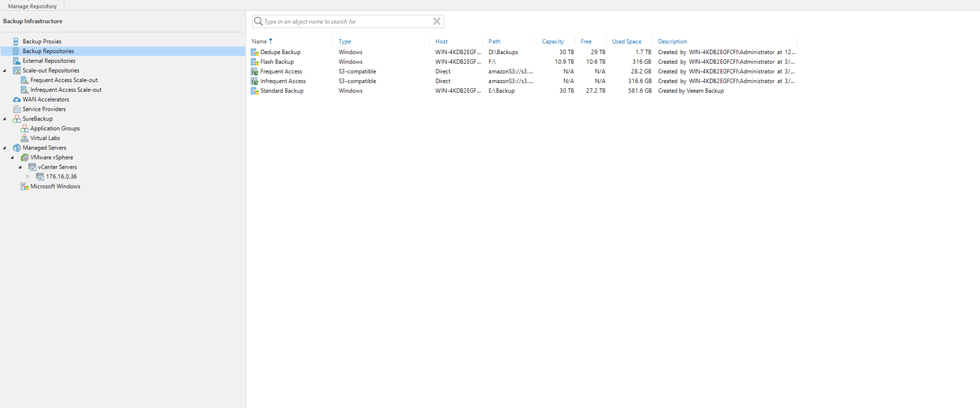The image size is (980, 408).
Task: Select the Dedupe Backup row name
Action: 280,52
